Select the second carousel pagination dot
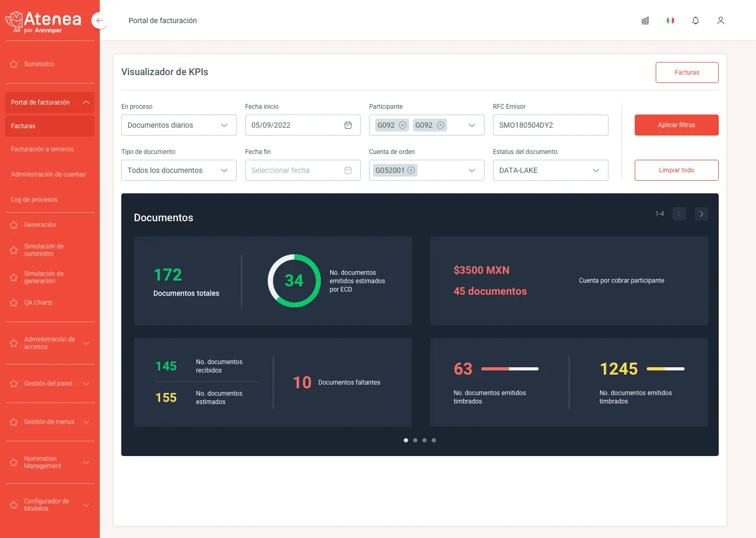The width and height of the screenshot is (756, 538). pyautogui.click(x=415, y=440)
